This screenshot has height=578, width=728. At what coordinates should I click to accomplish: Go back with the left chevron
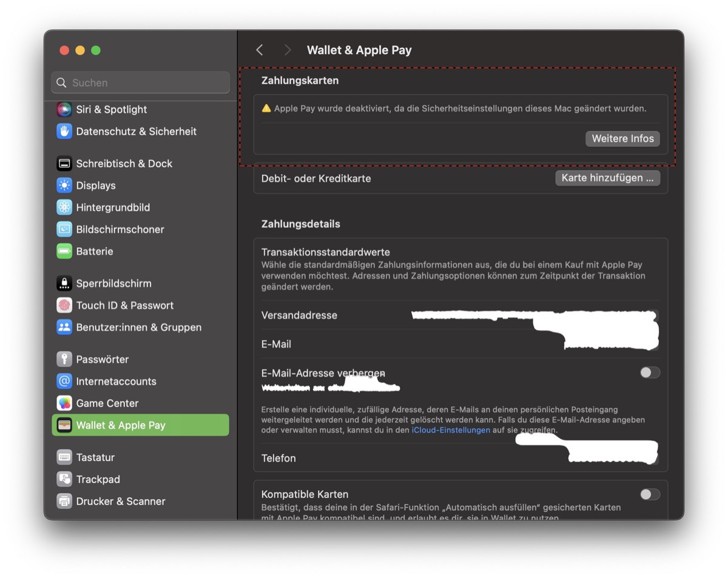point(260,50)
